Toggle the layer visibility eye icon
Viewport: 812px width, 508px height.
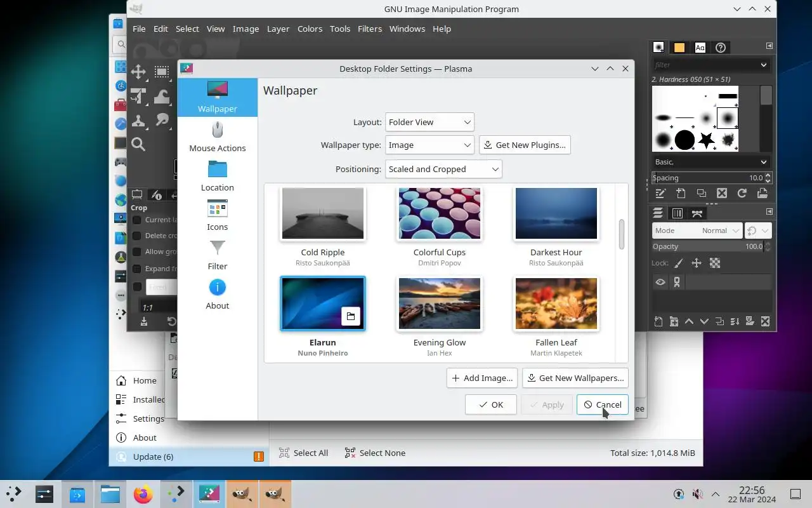[660, 282]
